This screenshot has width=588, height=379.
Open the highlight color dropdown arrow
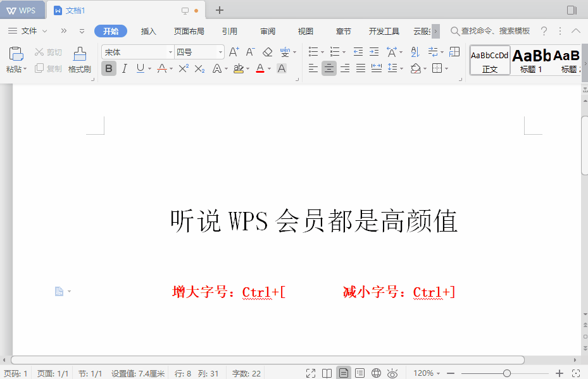(248, 68)
